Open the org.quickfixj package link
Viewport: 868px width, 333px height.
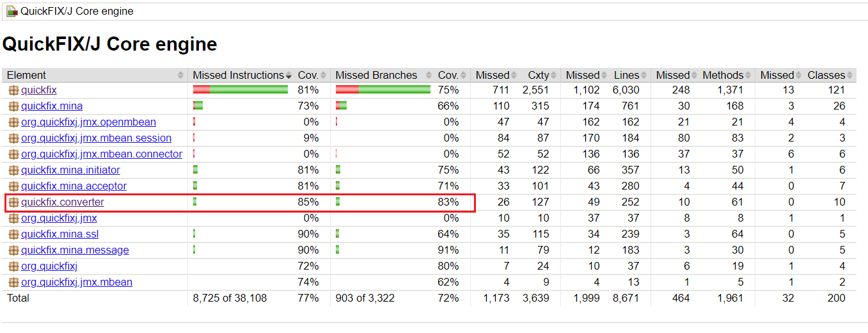[49, 266]
